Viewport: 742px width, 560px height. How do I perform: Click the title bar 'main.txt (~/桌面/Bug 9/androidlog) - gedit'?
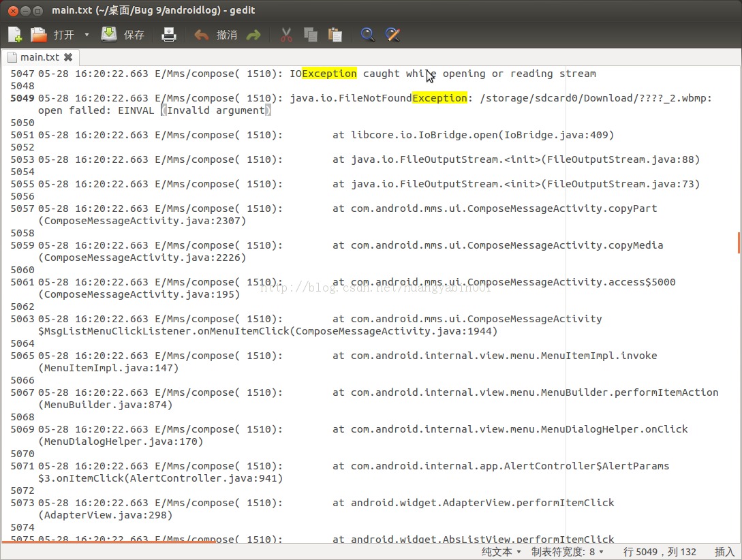coord(153,10)
